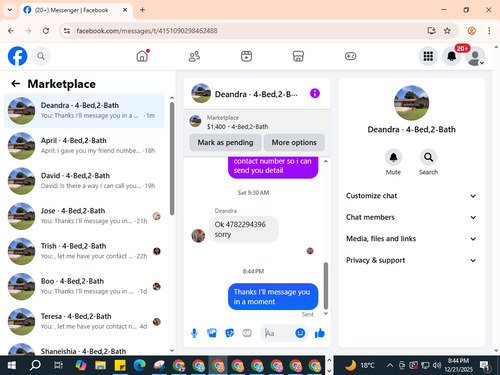This screenshot has height=375, width=500.
Task: Open the April - 4-Bed,2-Bath conversation
Action: (84, 146)
